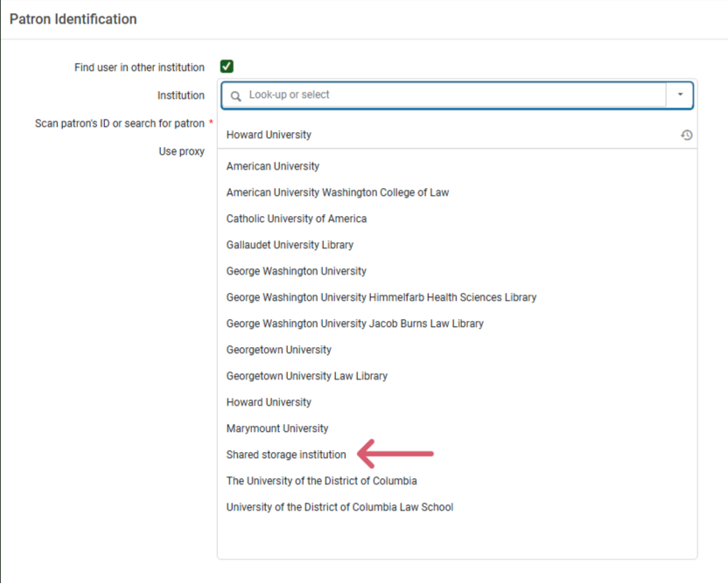This screenshot has width=728, height=584.
Task: Click the magnifier icon in Institution field
Action: [x=235, y=95]
